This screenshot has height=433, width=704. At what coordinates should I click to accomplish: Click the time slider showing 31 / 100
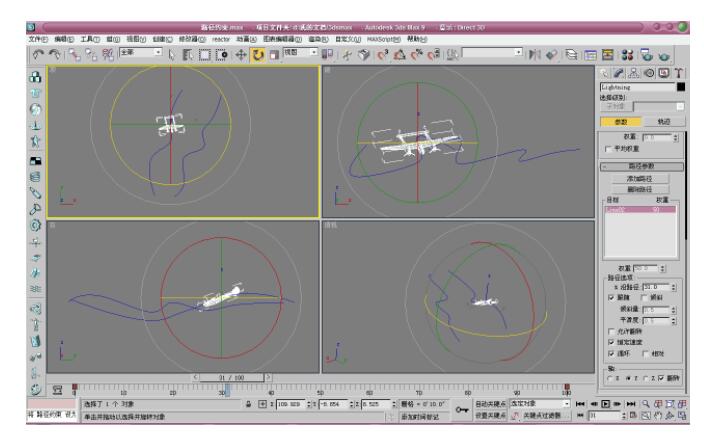click(237, 377)
